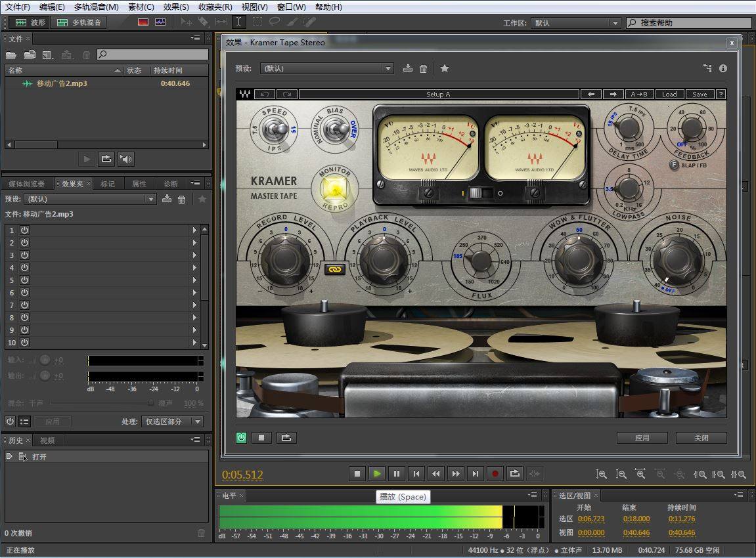Toggle the Monitor Repro button
This screenshot has width=756, height=558.
335,189
